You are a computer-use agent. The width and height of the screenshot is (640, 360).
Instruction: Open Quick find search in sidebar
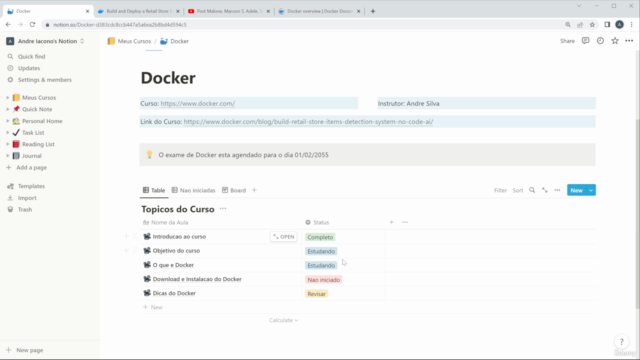[x=31, y=56]
